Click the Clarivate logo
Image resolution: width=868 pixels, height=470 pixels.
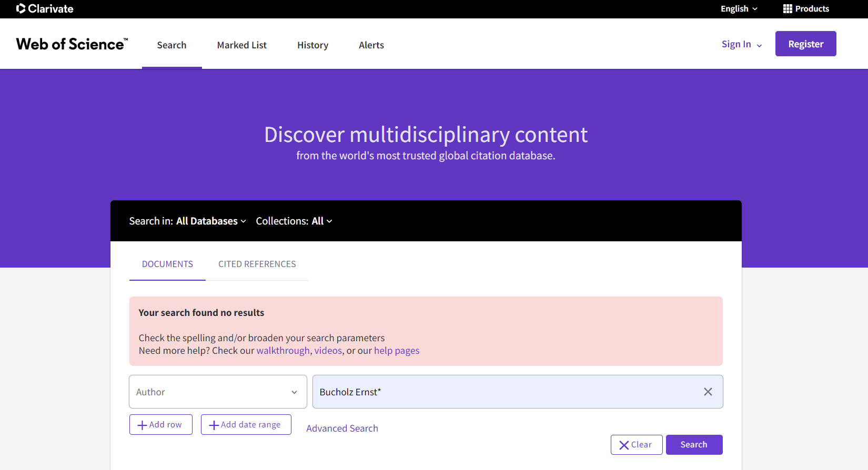point(45,8)
